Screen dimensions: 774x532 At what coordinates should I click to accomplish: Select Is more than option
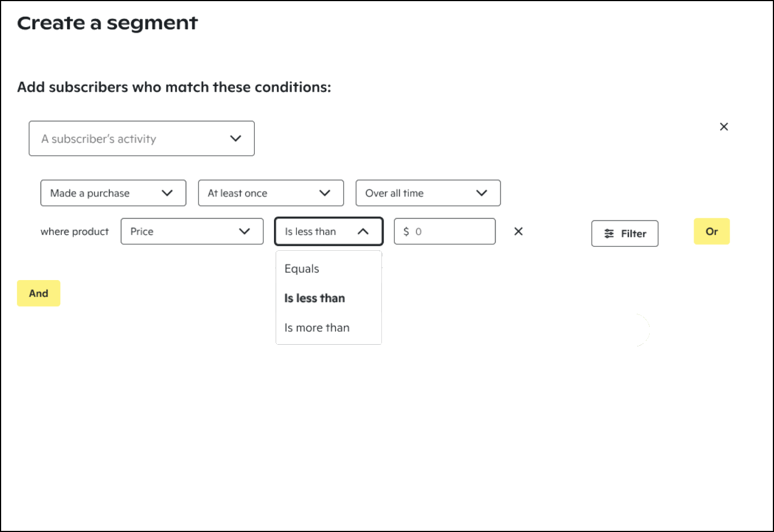point(317,328)
